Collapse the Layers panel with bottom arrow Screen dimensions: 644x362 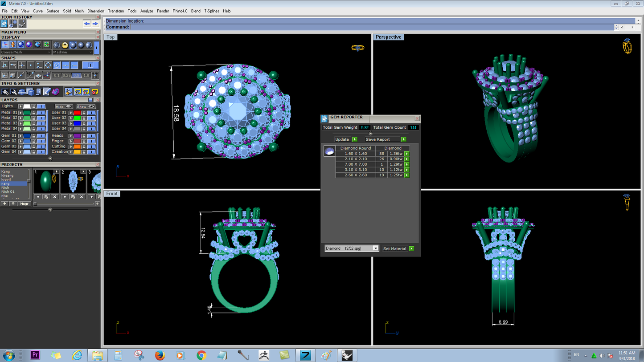click(50, 159)
